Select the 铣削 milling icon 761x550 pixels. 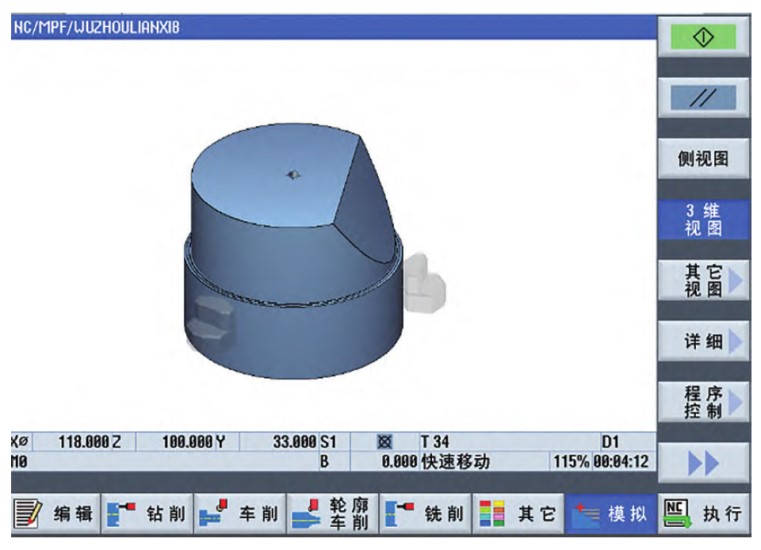tap(425, 513)
